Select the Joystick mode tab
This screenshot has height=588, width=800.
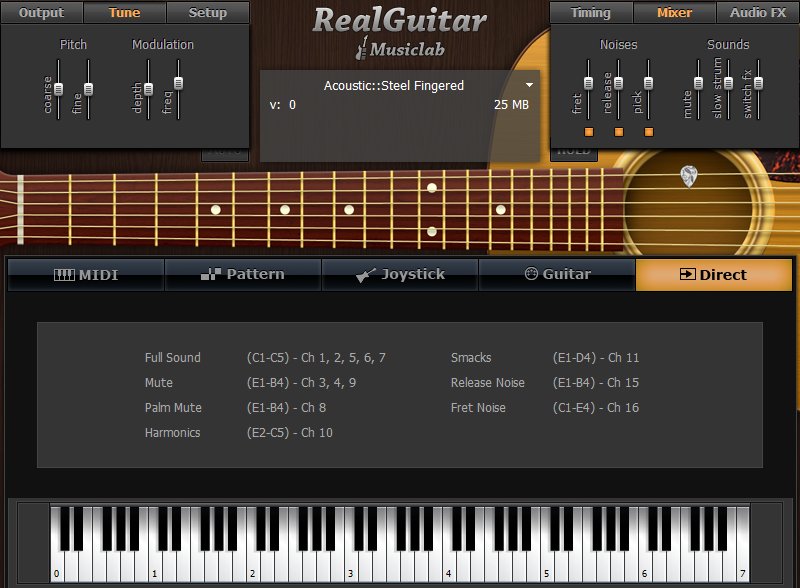tap(400, 274)
